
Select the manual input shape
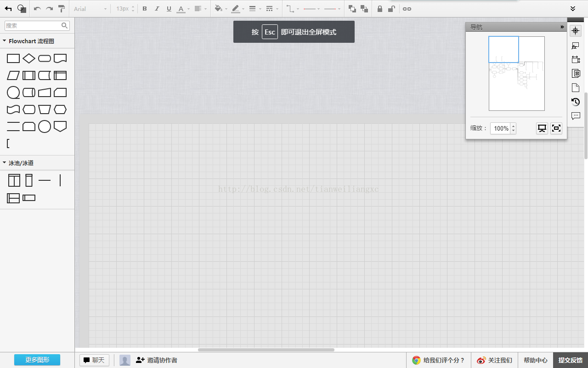(45, 92)
